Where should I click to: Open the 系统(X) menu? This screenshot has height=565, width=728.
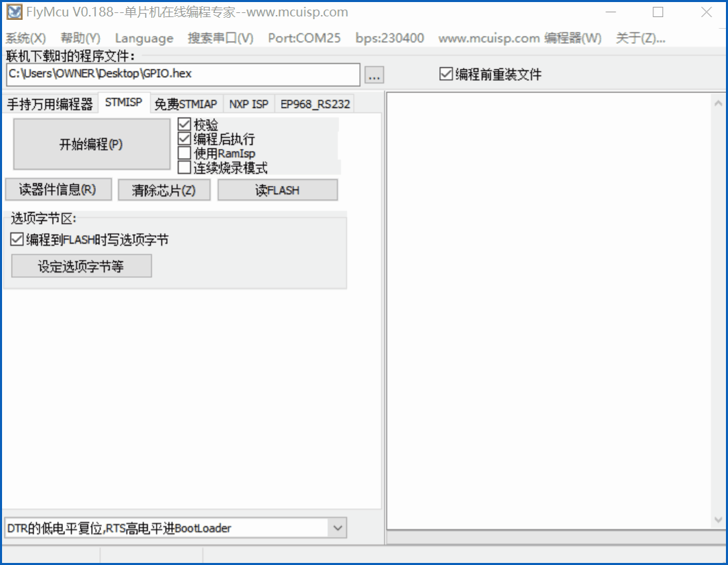pos(25,38)
